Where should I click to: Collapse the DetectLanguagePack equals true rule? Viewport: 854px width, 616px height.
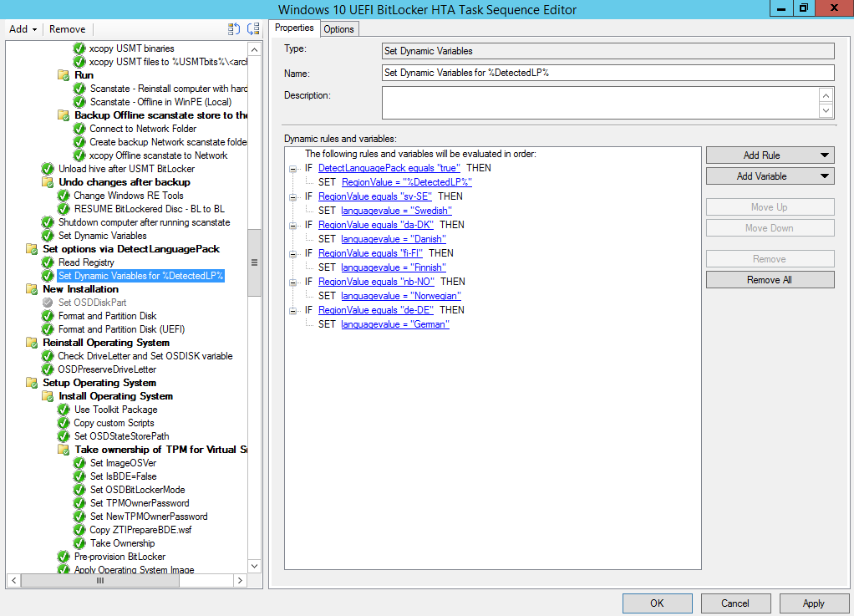click(293, 169)
